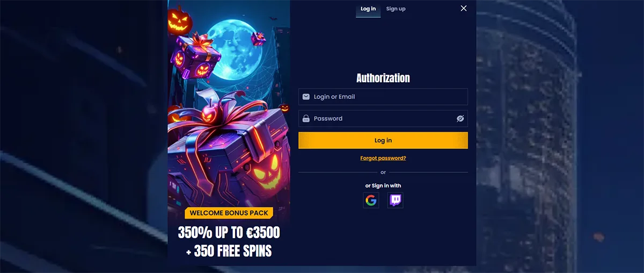The height and width of the screenshot is (273, 644).
Task: Click the 350% up to €3500 offer text
Action: pyautogui.click(x=229, y=233)
